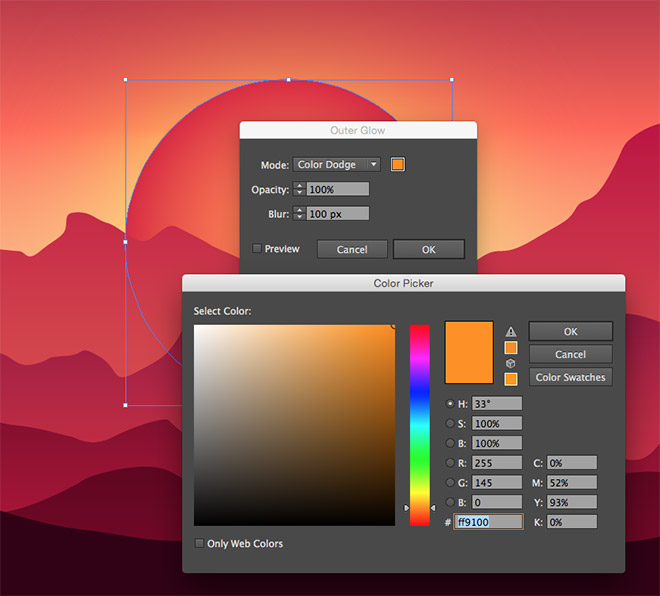660x596 pixels.
Task: Click Cancel in the Color Picker dialog
Action: pos(570,354)
